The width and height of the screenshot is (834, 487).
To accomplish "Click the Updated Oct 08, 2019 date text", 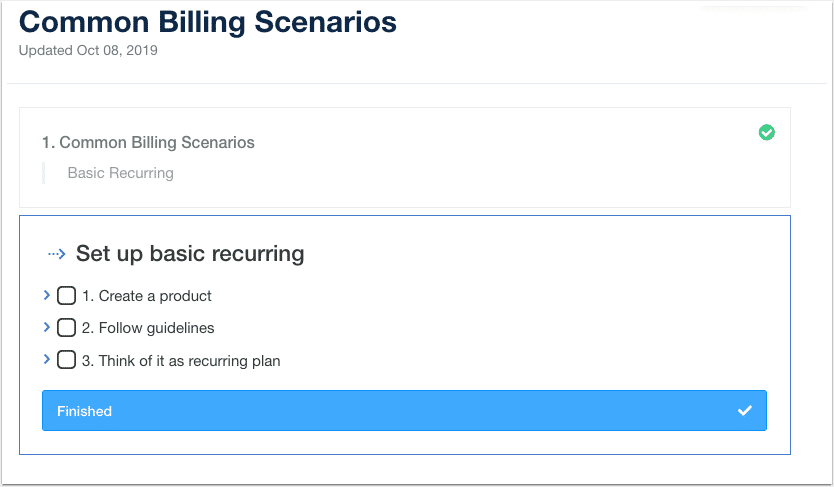I will [88, 51].
